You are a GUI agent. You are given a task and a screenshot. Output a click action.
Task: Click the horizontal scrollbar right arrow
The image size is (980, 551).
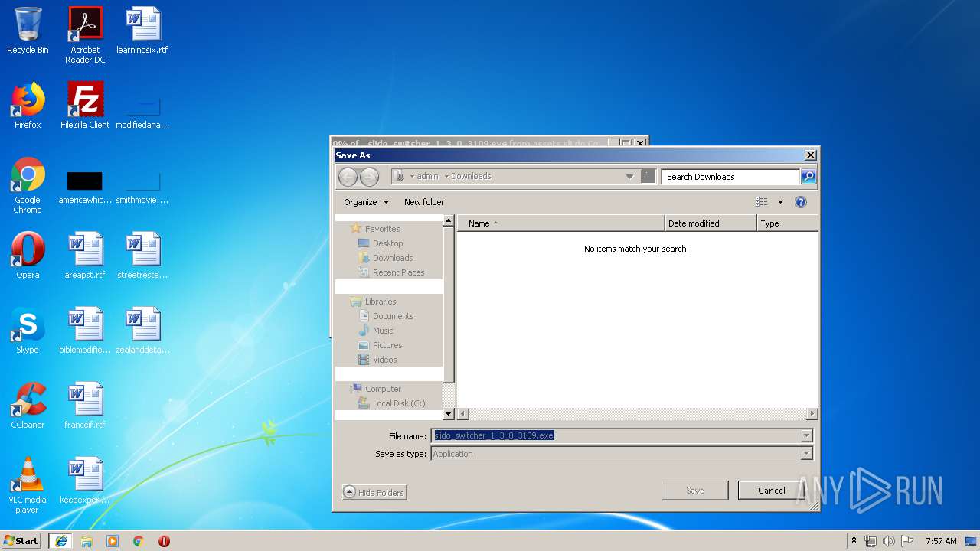pyautogui.click(x=812, y=414)
